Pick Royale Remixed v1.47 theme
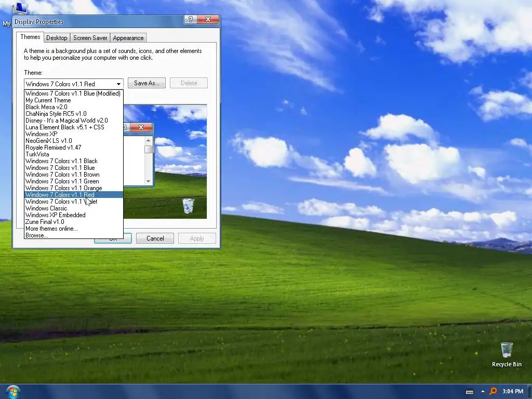 click(74, 147)
